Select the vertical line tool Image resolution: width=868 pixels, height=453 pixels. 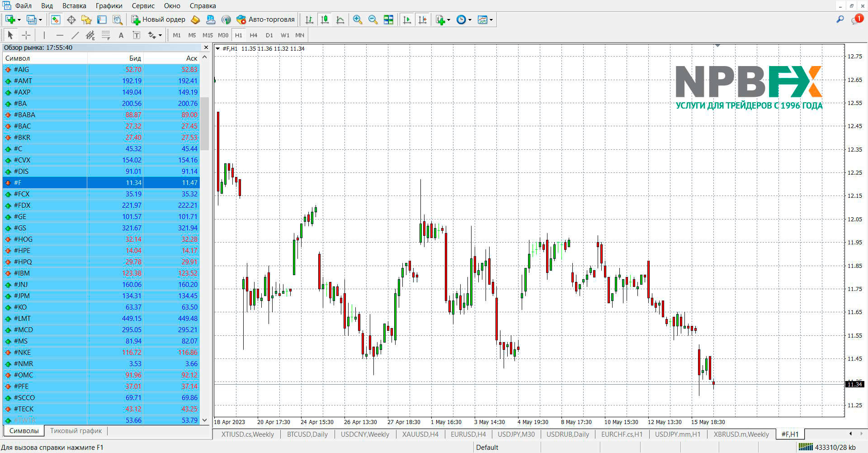coord(44,35)
